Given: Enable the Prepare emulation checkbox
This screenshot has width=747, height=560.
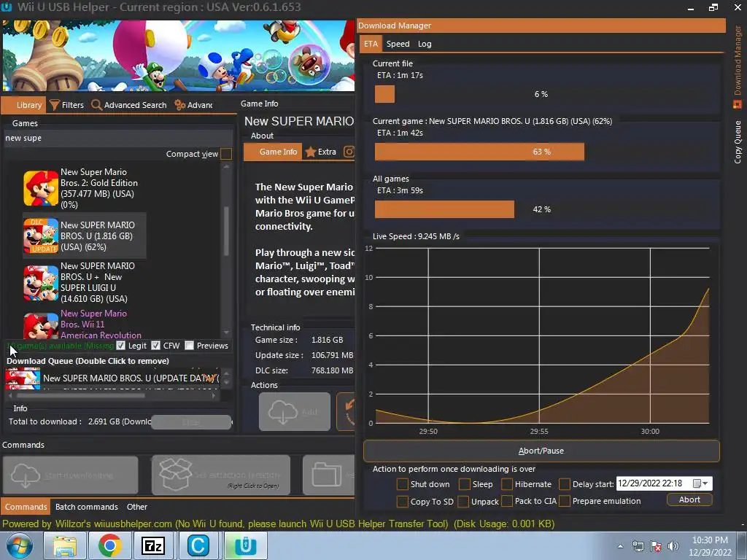Looking at the screenshot, I should coord(565,502).
